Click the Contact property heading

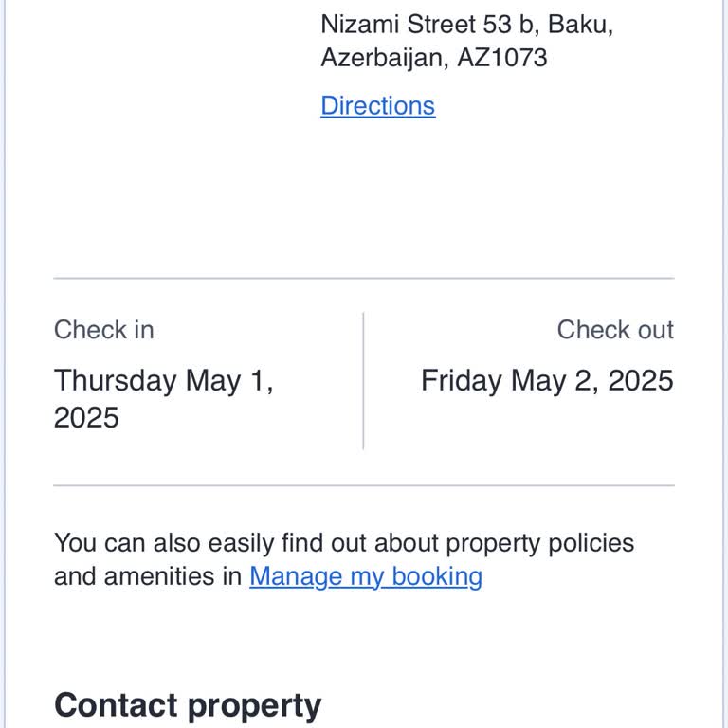[x=188, y=705]
